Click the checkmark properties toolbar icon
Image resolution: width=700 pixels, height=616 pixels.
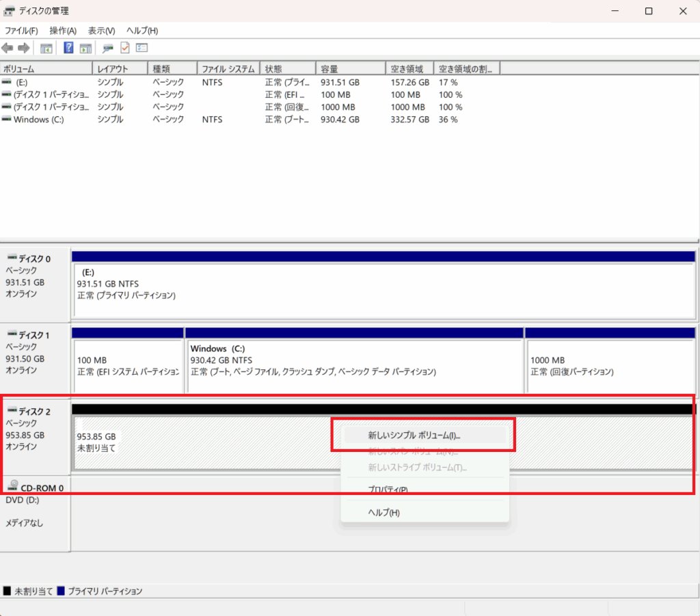(125, 48)
